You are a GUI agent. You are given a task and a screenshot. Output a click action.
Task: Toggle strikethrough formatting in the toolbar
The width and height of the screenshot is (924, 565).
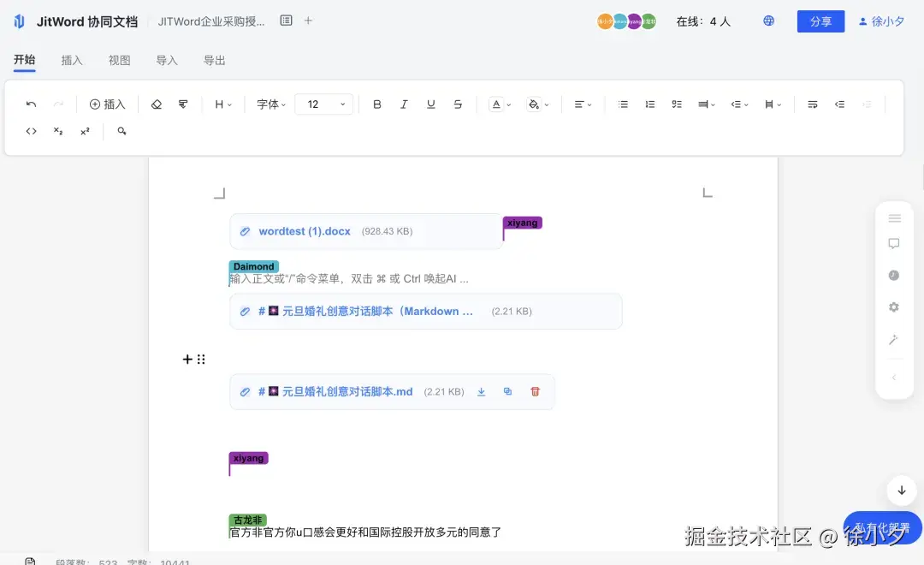click(x=458, y=104)
